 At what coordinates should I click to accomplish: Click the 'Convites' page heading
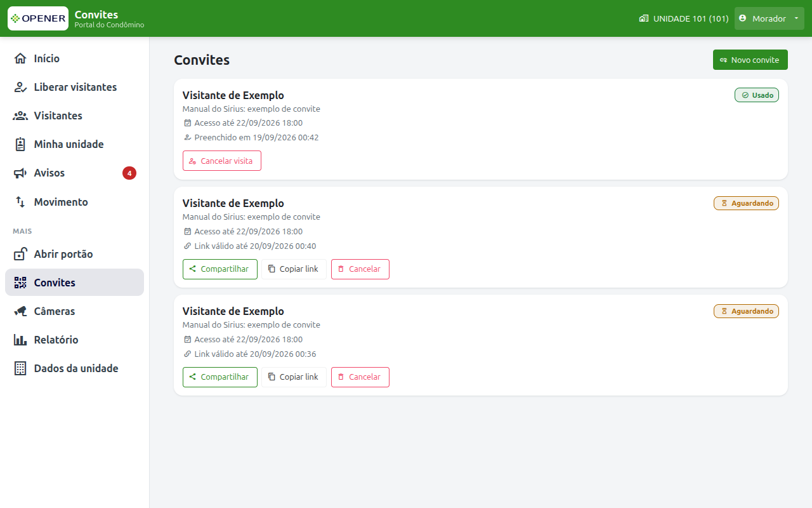point(202,60)
